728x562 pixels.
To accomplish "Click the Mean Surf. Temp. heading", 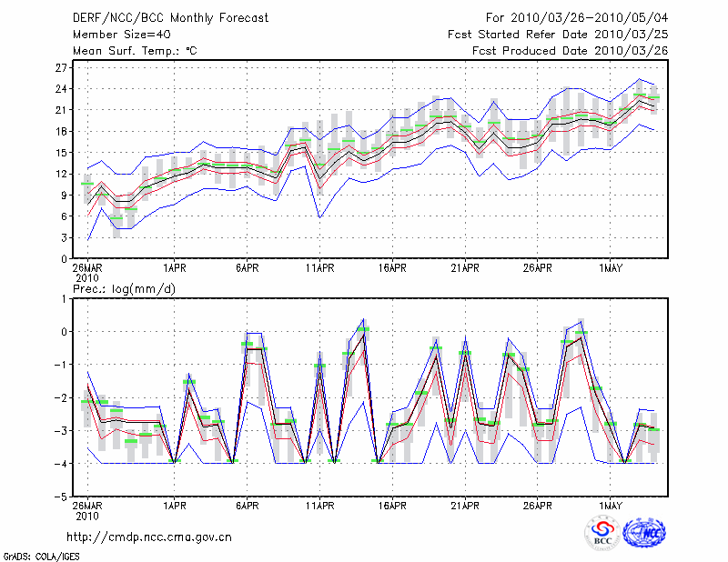I will (135, 52).
